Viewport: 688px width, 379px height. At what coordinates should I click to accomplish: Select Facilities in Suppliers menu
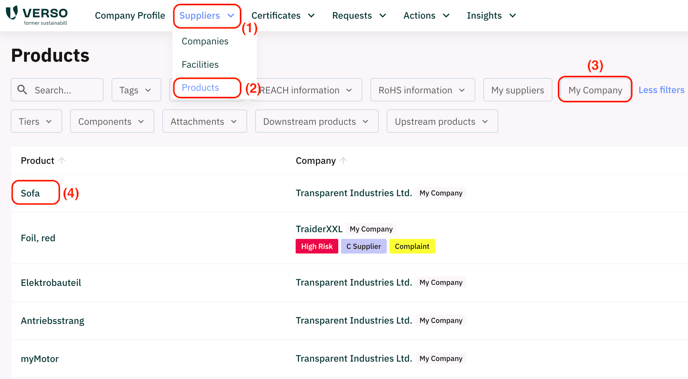click(x=200, y=64)
